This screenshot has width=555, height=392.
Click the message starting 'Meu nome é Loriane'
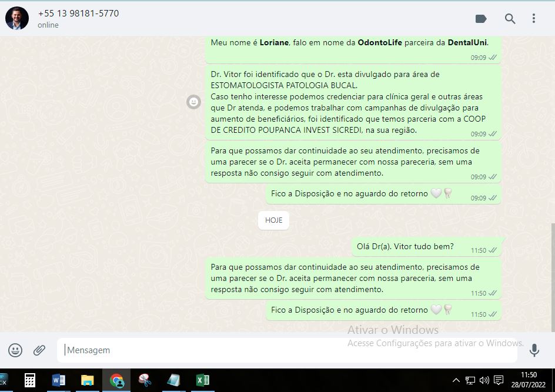point(353,49)
